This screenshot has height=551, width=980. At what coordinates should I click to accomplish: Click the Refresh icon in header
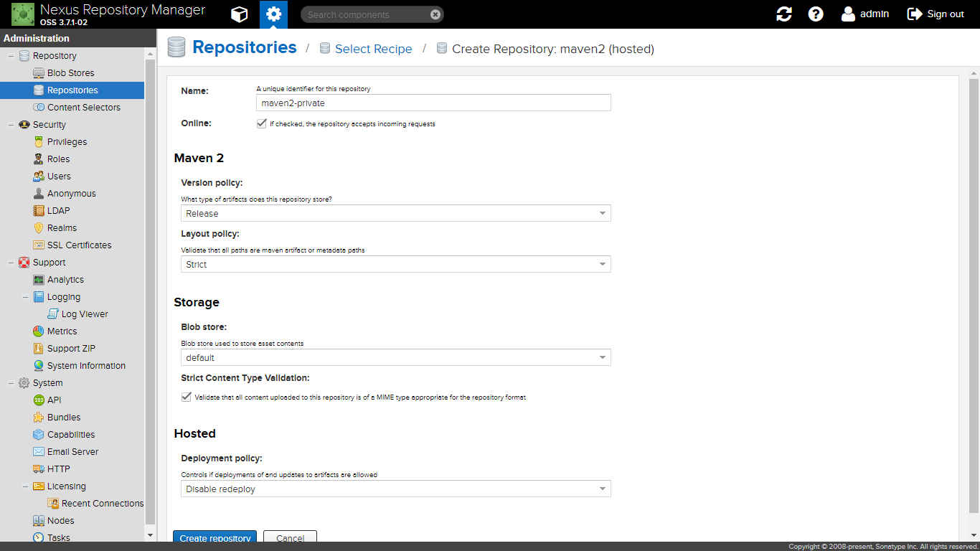point(784,14)
